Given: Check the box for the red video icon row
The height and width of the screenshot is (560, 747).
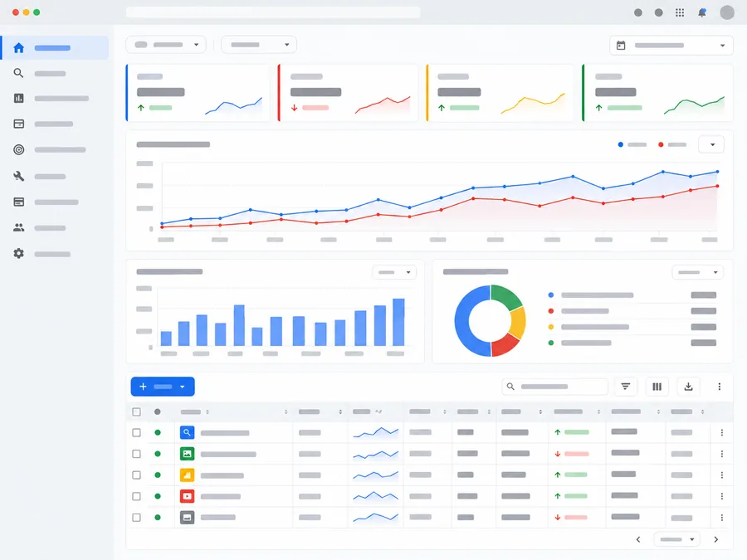Looking at the screenshot, I should (x=136, y=496).
